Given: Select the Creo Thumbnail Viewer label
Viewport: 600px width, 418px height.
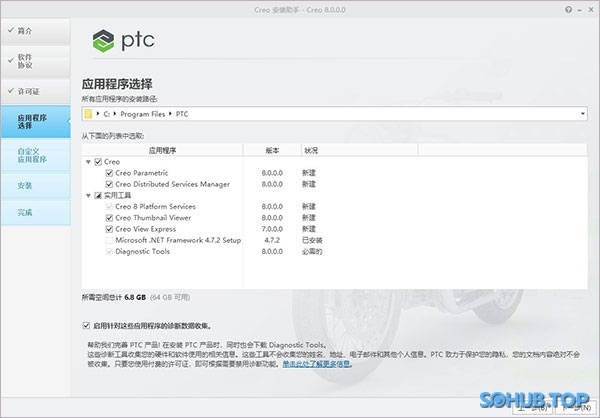Looking at the screenshot, I should click(153, 218).
